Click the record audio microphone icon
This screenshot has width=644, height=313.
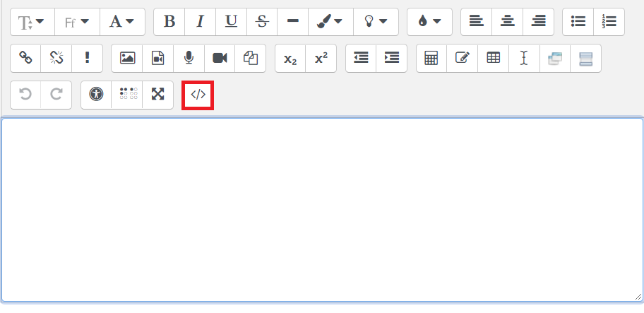coord(189,59)
